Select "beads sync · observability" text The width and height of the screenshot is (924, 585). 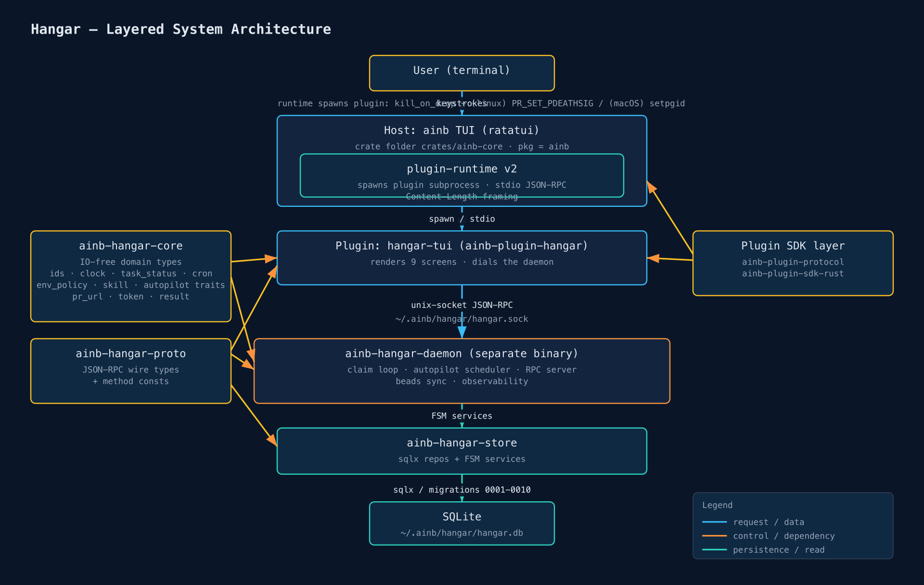[462, 382]
